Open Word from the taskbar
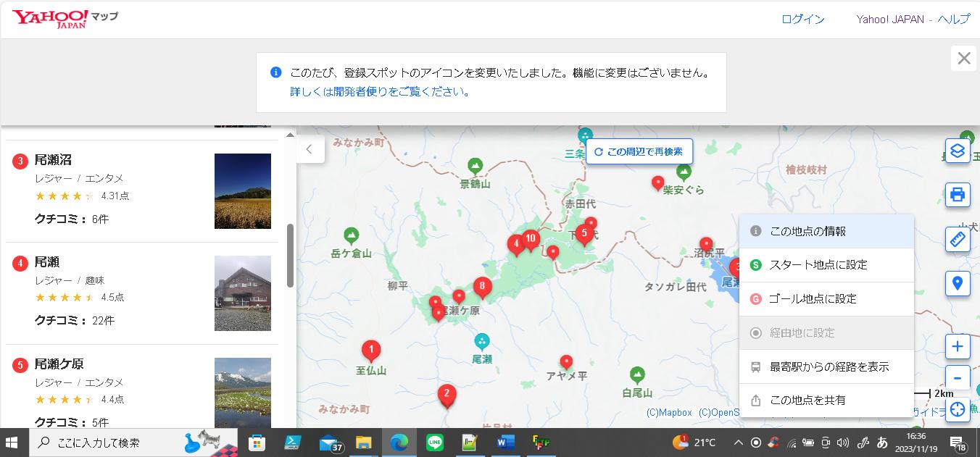980x457 pixels. [505, 442]
